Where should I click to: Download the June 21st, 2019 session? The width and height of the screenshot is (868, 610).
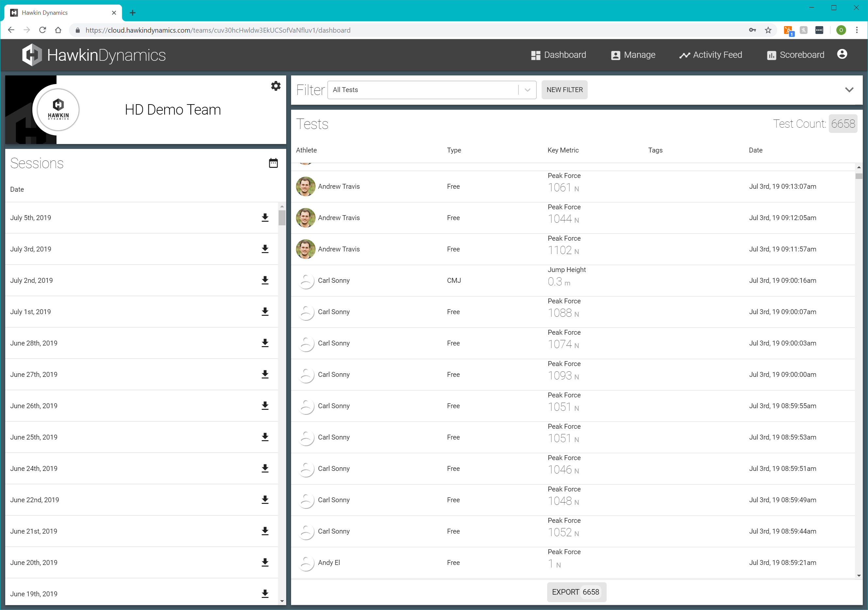tap(265, 531)
